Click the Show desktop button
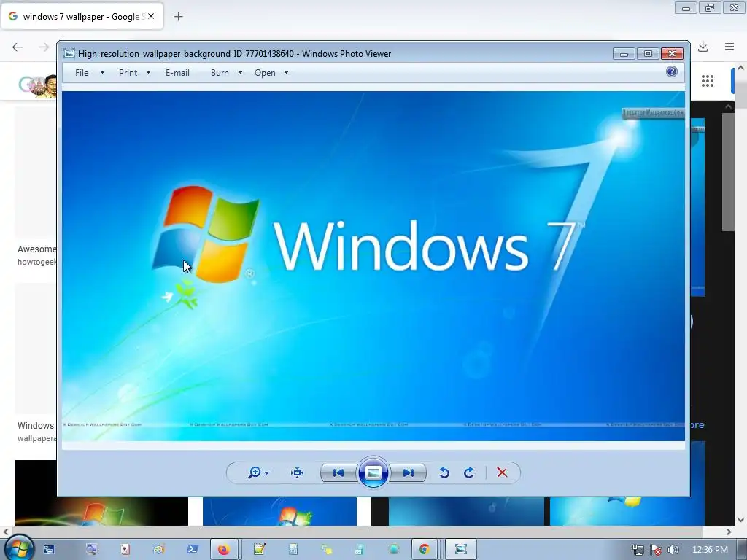747x560 pixels. pyautogui.click(x=743, y=550)
